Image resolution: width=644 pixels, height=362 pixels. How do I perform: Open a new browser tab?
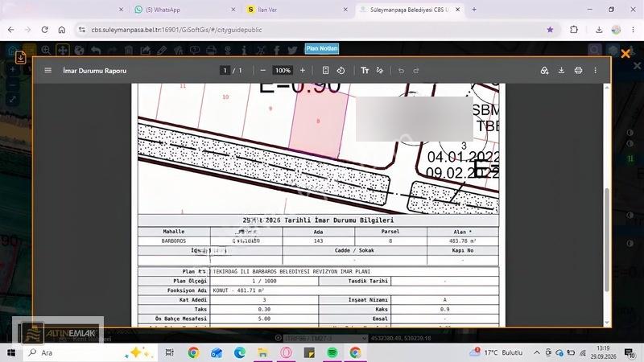[x=474, y=10]
